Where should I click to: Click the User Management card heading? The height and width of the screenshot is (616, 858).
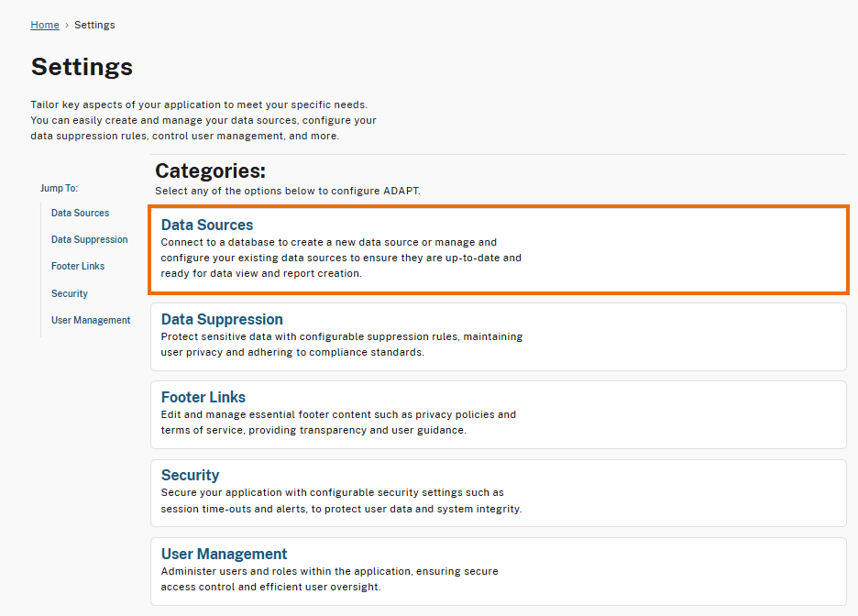coord(224,553)
